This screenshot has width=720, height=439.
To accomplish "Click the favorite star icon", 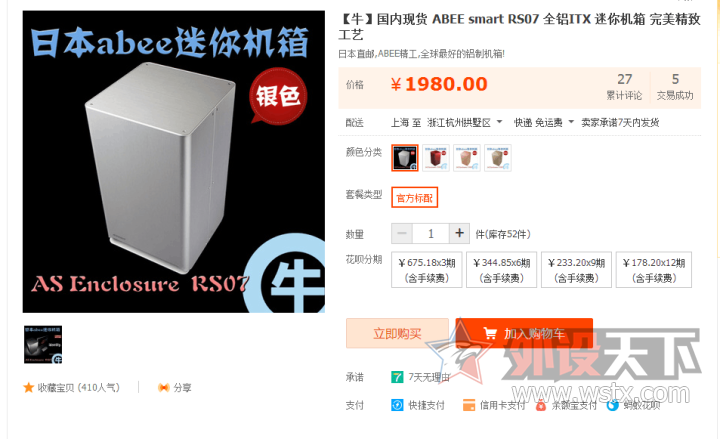I will 28,388.
